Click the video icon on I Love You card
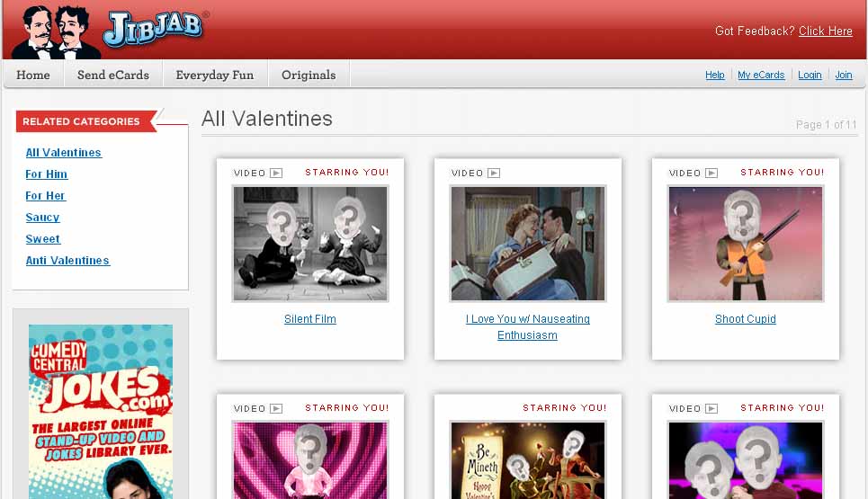 [x=494, y=174]
